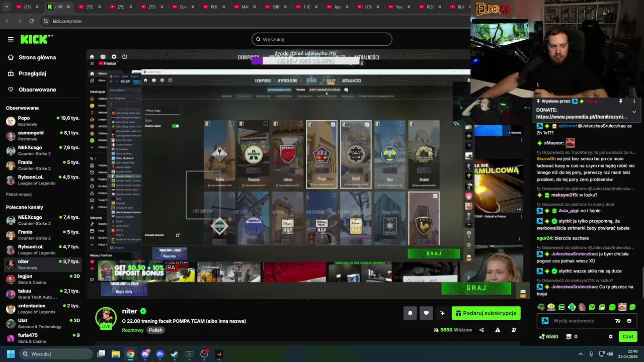Go to Strona główna in sidebar
This screenshot has width=644, height=362.
point(37,57)
